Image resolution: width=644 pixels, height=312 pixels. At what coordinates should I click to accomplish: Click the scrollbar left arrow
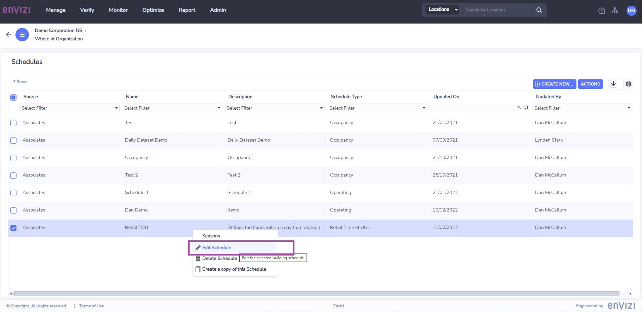tap(11, 294)
